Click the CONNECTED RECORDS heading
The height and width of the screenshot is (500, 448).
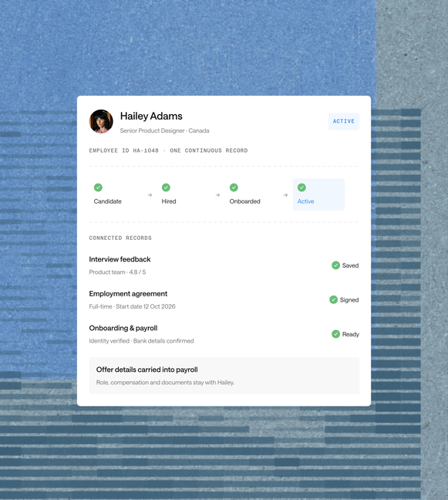click(120, 238)
